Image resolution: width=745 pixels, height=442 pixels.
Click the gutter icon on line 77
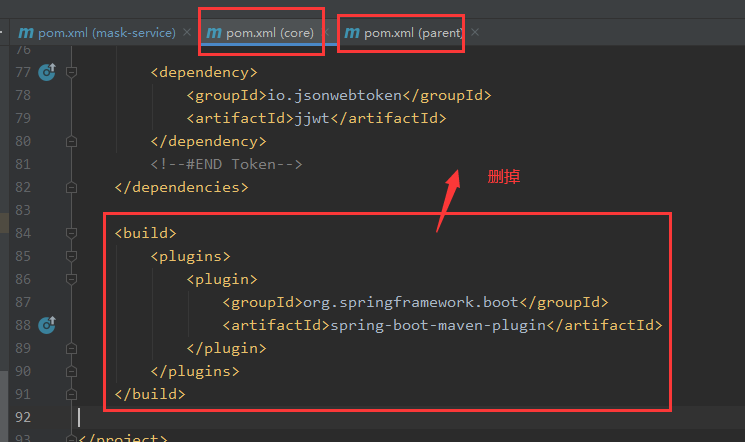click(x=46, y=72)
